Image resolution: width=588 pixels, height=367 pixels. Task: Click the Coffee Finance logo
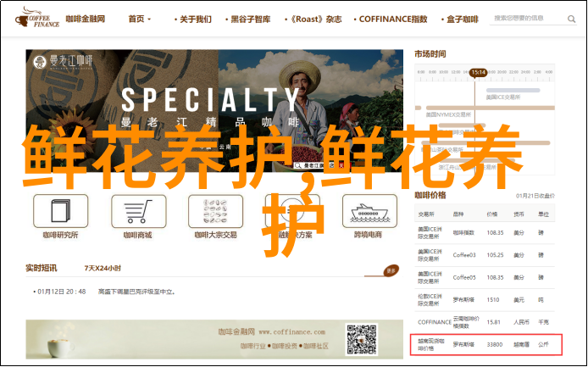(36, 18)
